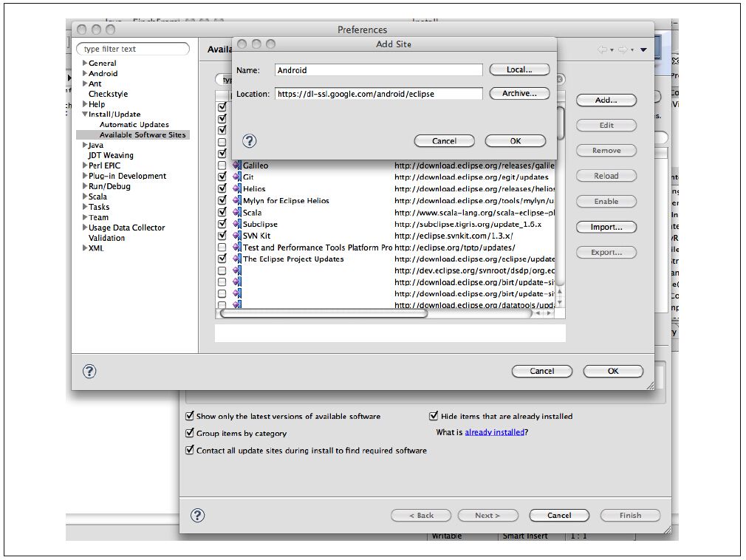Click Cancel in the Preferences window
Image resolution: width=746 pixels, height=560 pixels.
[x=542, y=371]
